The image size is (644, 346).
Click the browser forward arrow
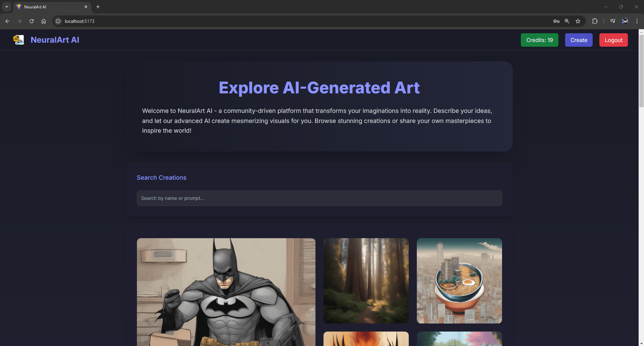coord(19,21)
